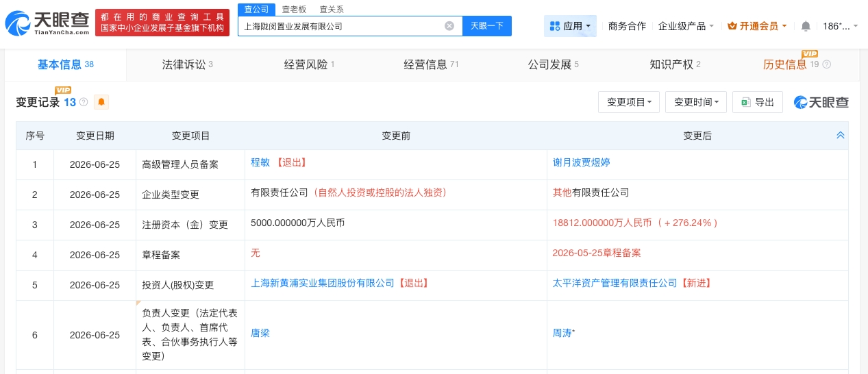
Task: Switch to the 查公司 search tab
Action: coord(257,9)
